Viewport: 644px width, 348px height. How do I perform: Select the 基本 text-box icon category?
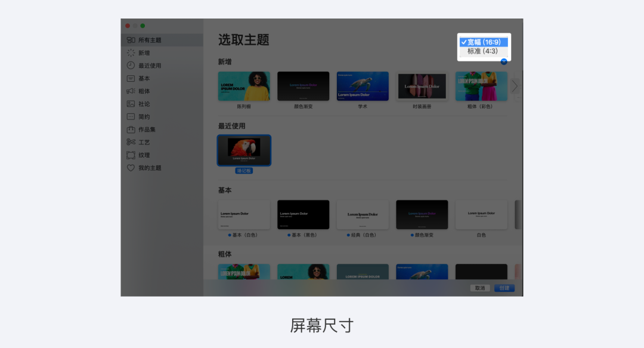(x=131, y=78)
